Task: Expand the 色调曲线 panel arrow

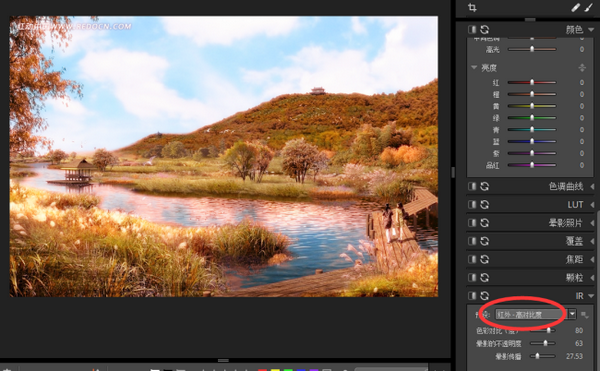Action: pyautogui.click(x=592, y=187)
